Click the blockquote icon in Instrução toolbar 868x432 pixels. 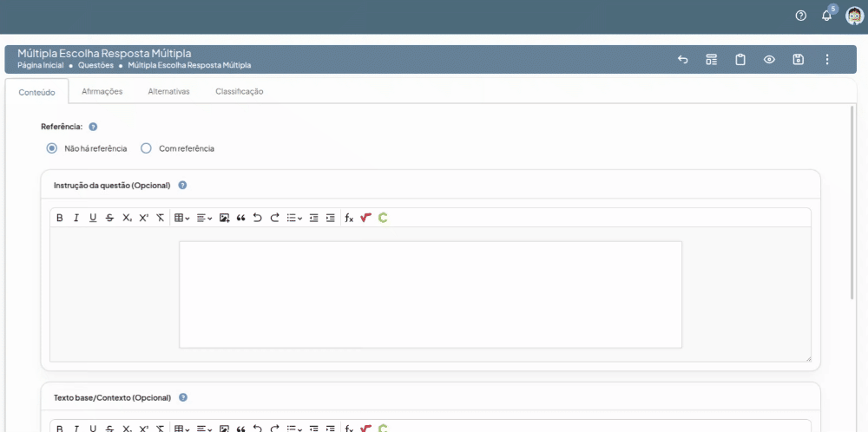240,218
